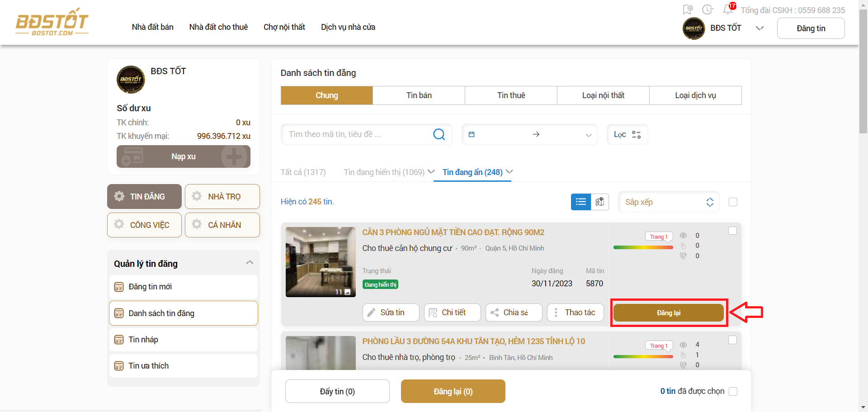Open the calendar date range picker
This screenshot has height=412, width=868.
529,134
